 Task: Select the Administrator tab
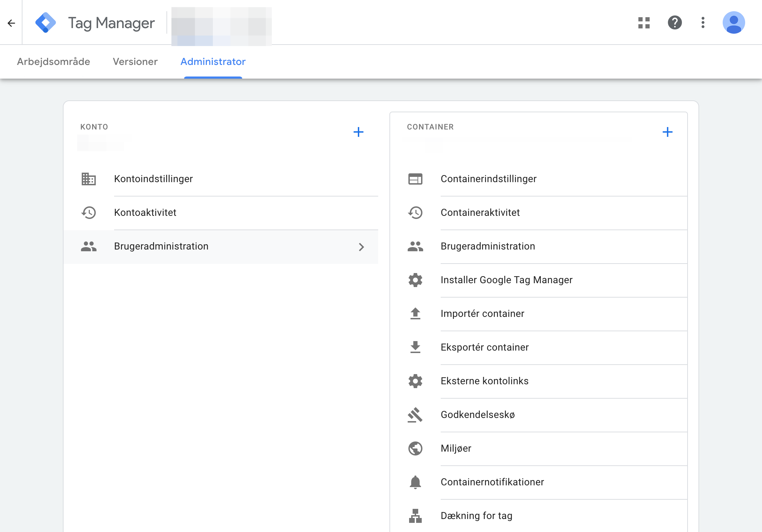213,62
